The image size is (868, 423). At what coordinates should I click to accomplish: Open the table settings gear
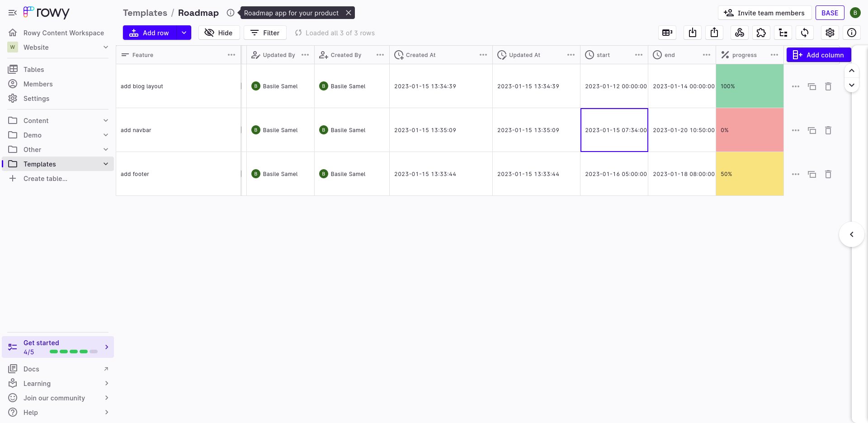coord(830,33)
